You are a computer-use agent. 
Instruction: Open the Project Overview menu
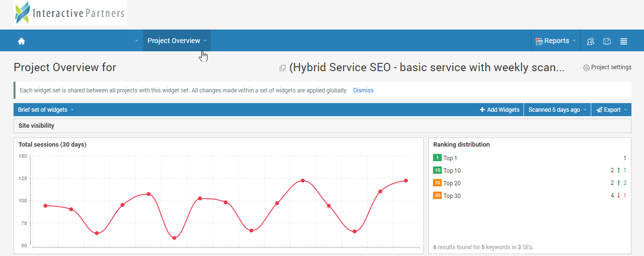(x=177, y=41)
